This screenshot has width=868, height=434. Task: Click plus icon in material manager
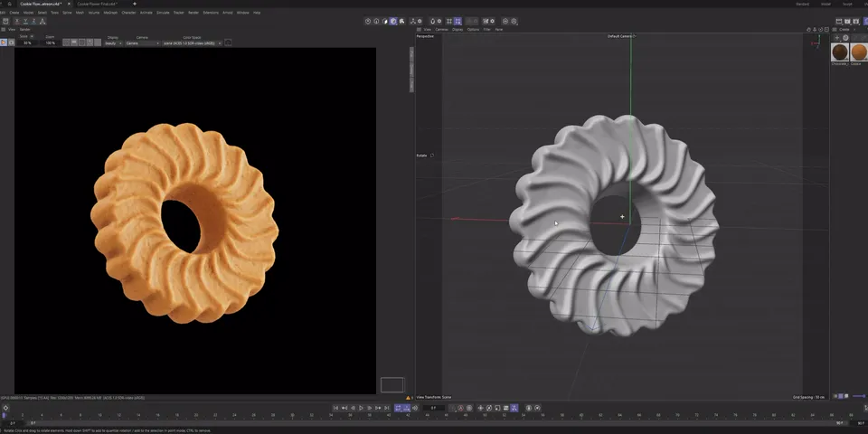837,38
